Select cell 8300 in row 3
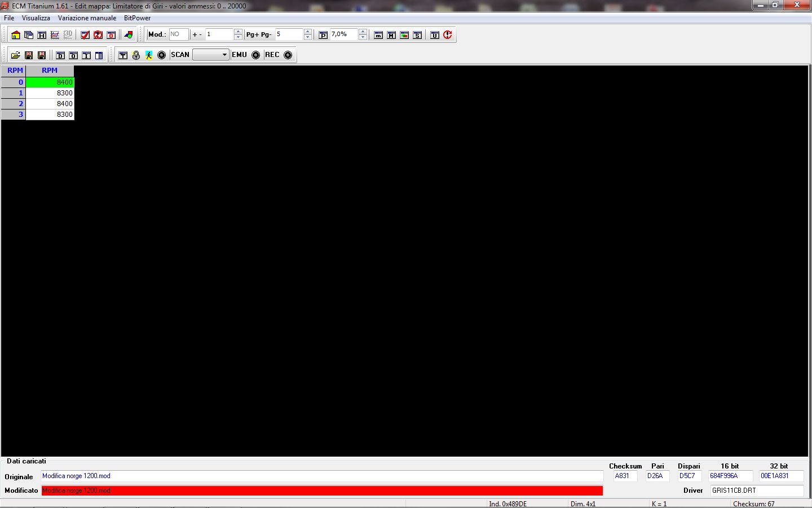 pyautogui.click(x=50, y=115)
